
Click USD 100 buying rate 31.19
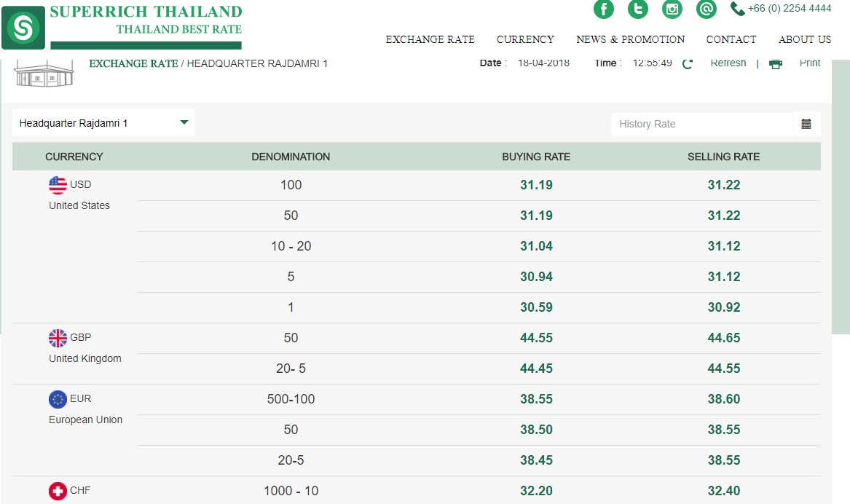click(536, 185)
